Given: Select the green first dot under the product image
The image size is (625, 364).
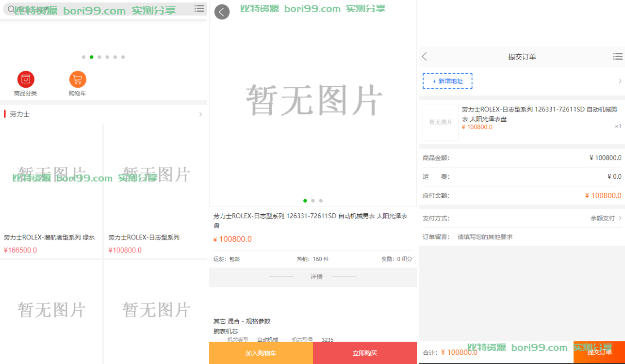Looking at the screenshot, I should 305,201.
